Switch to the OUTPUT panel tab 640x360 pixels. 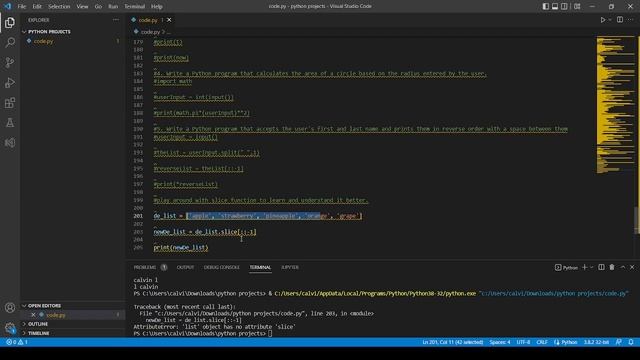click(x=185, y=267)
